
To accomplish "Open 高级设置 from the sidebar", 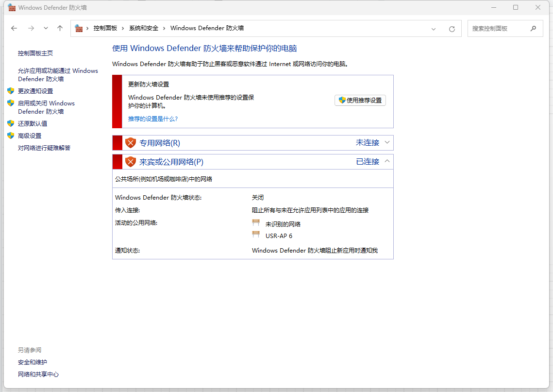I will pyautogui.click(x=30, y=136).
